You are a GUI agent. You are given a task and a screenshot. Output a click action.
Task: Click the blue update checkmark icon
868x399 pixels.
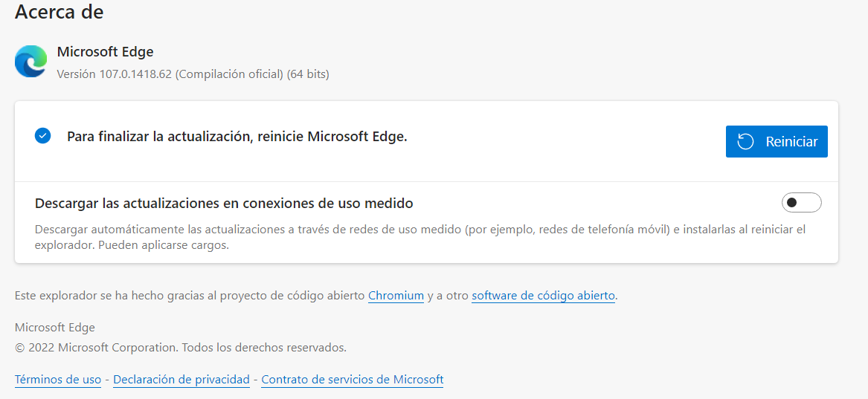(x=42, y=136)
